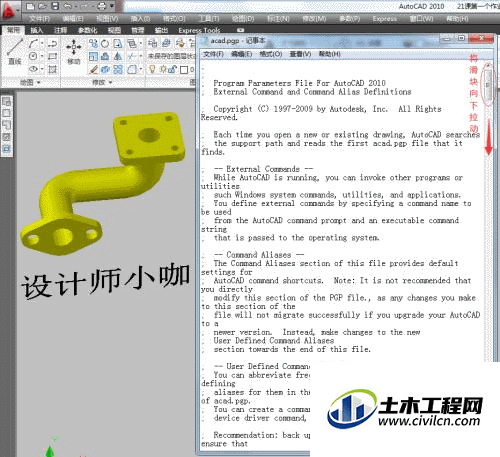Screen dimensions: 500x457
Task: Click Notepad's scrollbar up arrow
Action: pos(488,65)
